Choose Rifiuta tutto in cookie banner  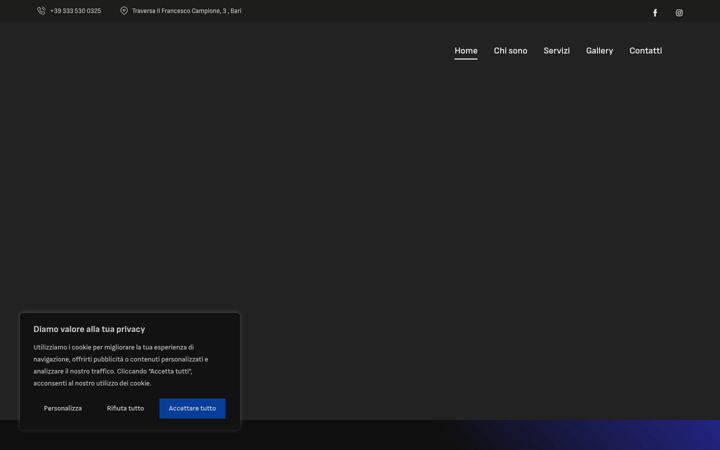point(125,408)
